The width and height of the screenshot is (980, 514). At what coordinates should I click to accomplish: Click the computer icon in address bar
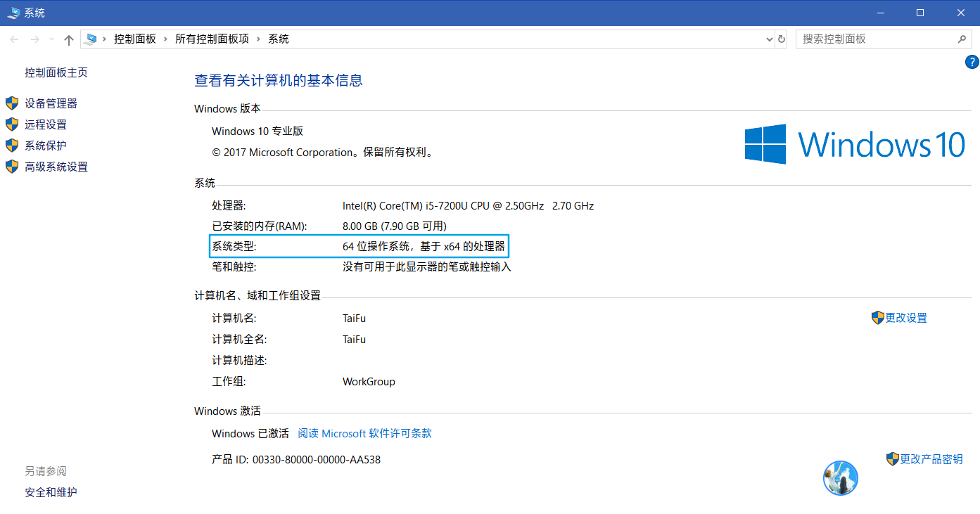90,39
